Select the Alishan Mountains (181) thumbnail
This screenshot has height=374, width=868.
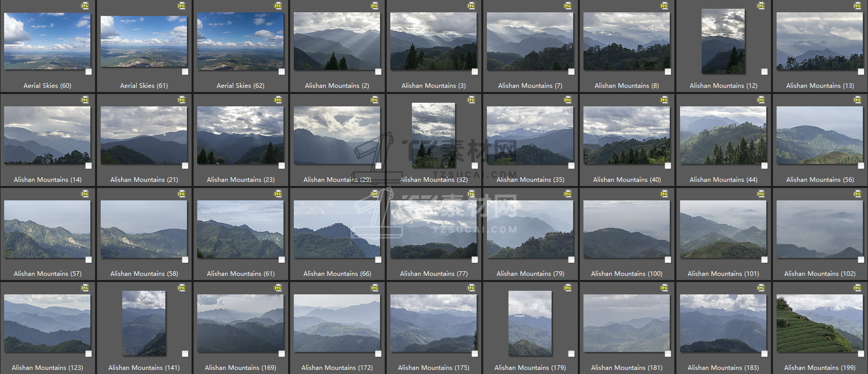click(627, 323)
